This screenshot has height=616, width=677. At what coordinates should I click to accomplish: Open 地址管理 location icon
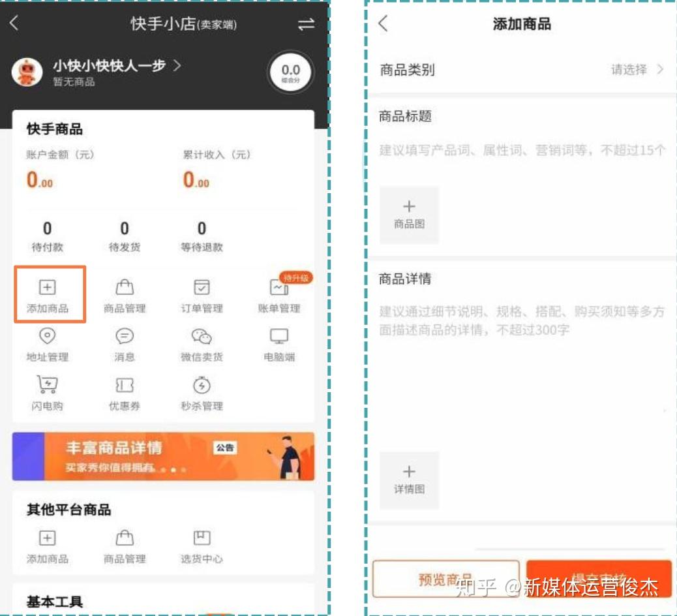point(48,345)
